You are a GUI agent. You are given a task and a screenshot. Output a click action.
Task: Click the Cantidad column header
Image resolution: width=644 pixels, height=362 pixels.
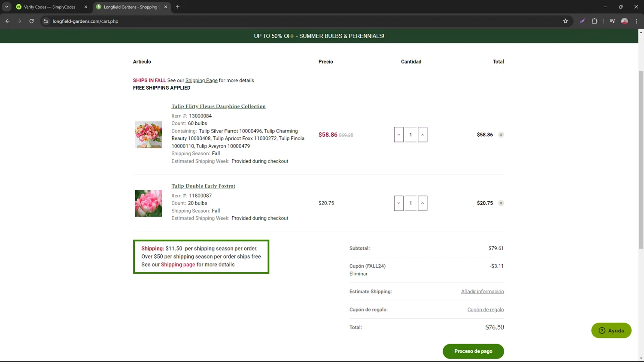click(411, 62)
